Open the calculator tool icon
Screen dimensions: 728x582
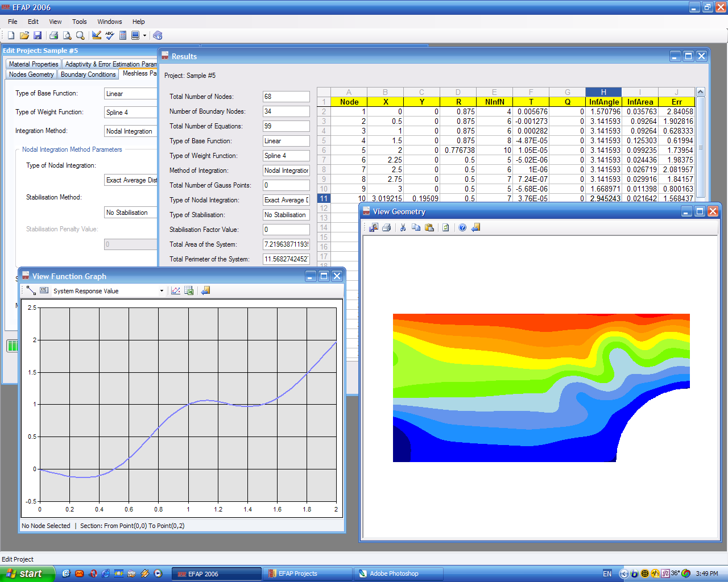click(x=123, y=35)
